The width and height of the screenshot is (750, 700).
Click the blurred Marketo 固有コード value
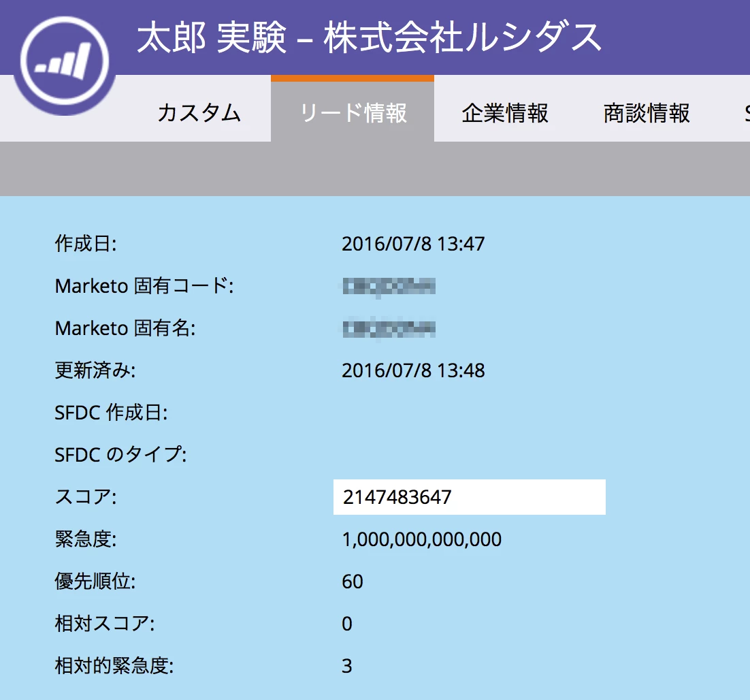[389, 287]
